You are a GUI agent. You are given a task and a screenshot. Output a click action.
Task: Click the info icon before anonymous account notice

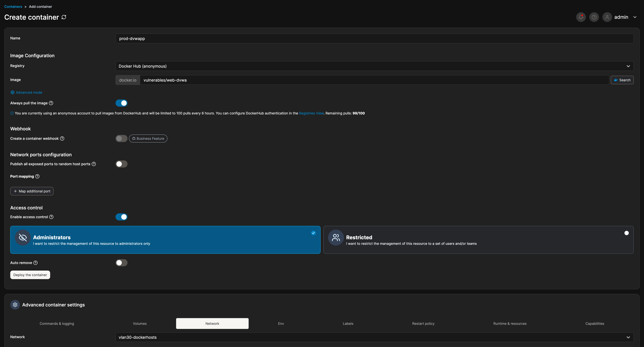tap(12, 113)
